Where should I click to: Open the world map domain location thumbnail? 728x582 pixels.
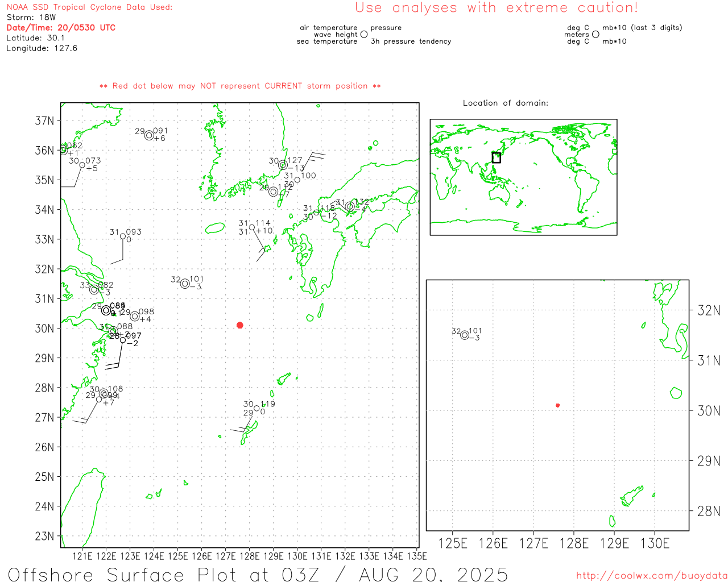pos(523,177)
